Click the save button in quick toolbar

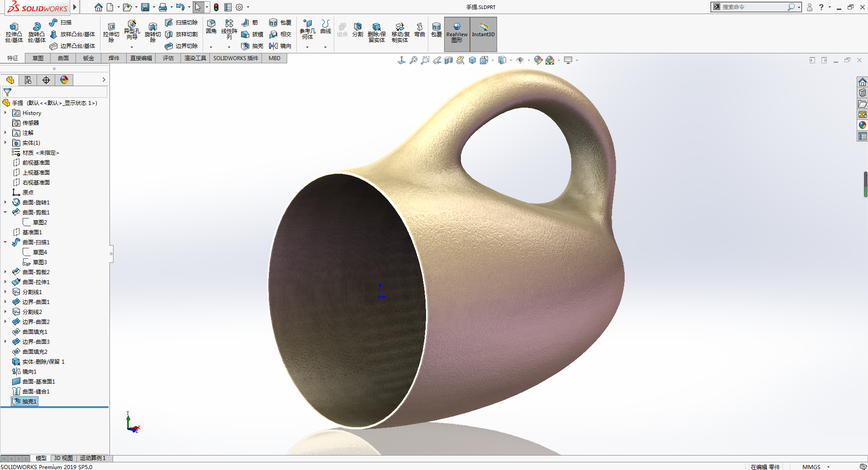(145, 7)
